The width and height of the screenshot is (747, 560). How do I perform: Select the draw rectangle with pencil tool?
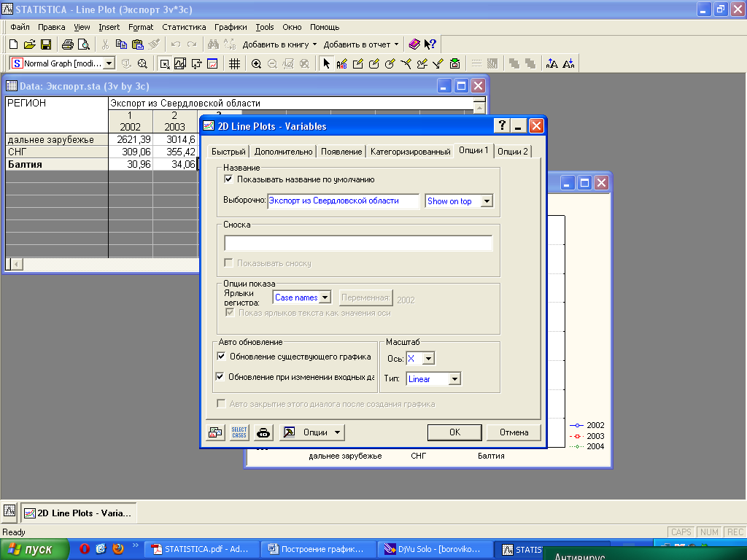tap(357, 63)
